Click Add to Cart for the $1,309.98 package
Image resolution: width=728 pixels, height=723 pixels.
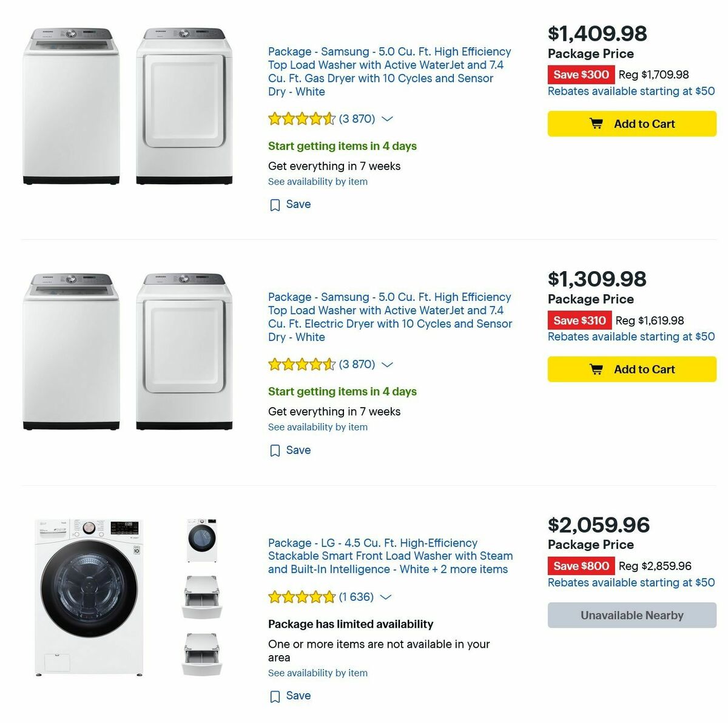[x=631, y=369]
